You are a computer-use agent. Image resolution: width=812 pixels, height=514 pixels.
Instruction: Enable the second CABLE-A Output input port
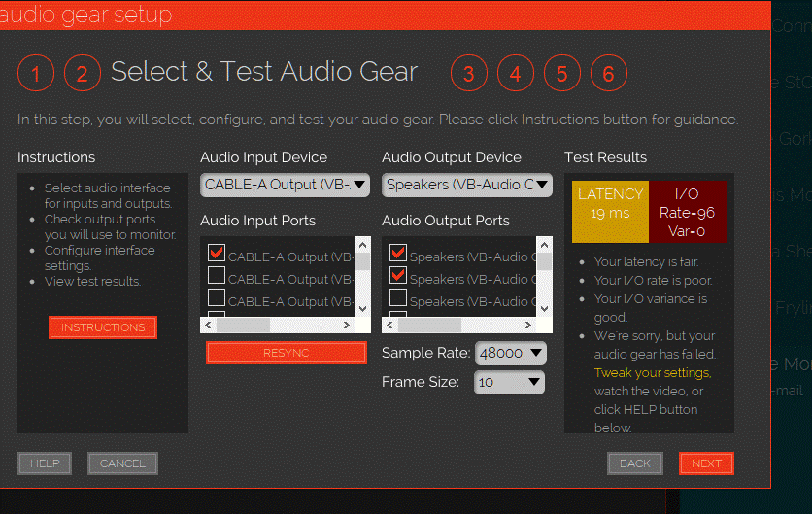[x=217, y=277]
